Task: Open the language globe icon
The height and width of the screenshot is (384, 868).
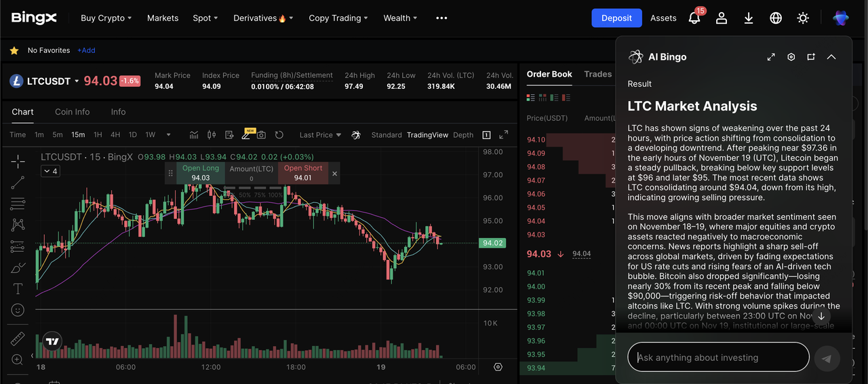Action: (x=776, y=18)
